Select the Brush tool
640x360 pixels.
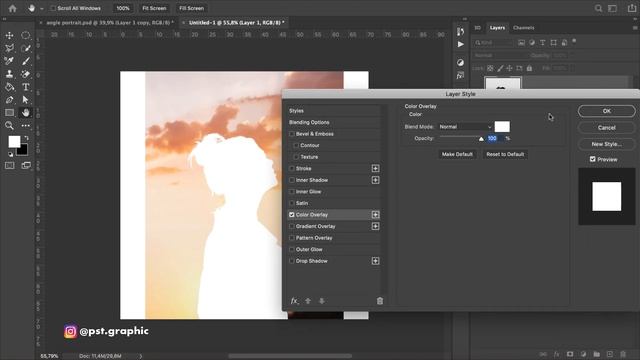(x=25, y=61)
